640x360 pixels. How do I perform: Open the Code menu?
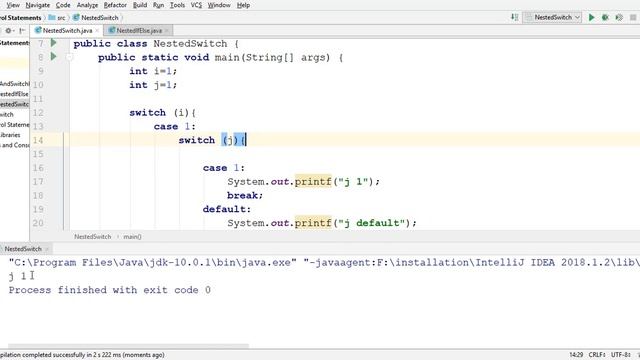pos(63,5)
